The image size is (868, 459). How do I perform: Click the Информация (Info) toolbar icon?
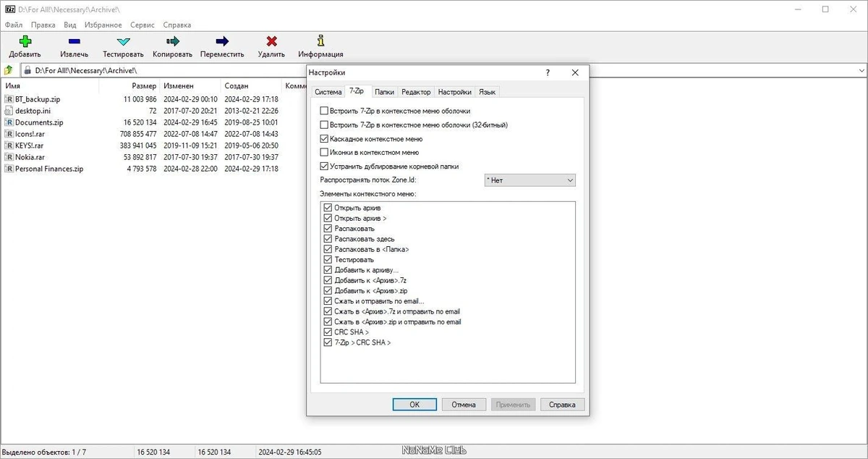(x=320, y=41)
